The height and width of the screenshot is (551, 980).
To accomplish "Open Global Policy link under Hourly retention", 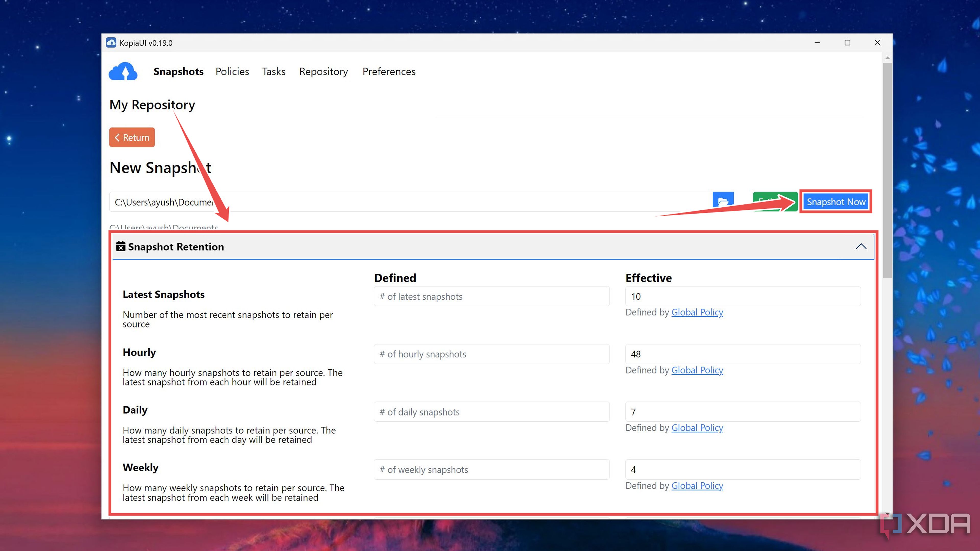I will click(x=697, y=370).
